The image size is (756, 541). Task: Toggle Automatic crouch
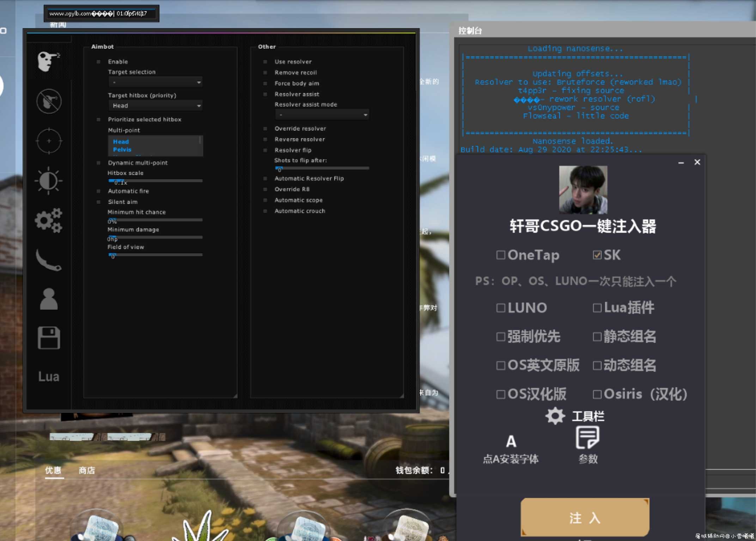click(265, 211)
